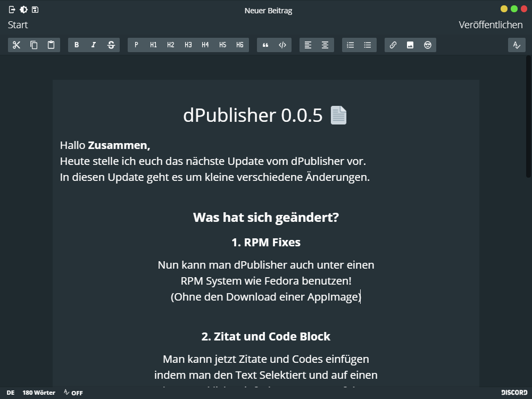Click the yellow minimize window button
This screenshot has height=399, width=532.
504,9
